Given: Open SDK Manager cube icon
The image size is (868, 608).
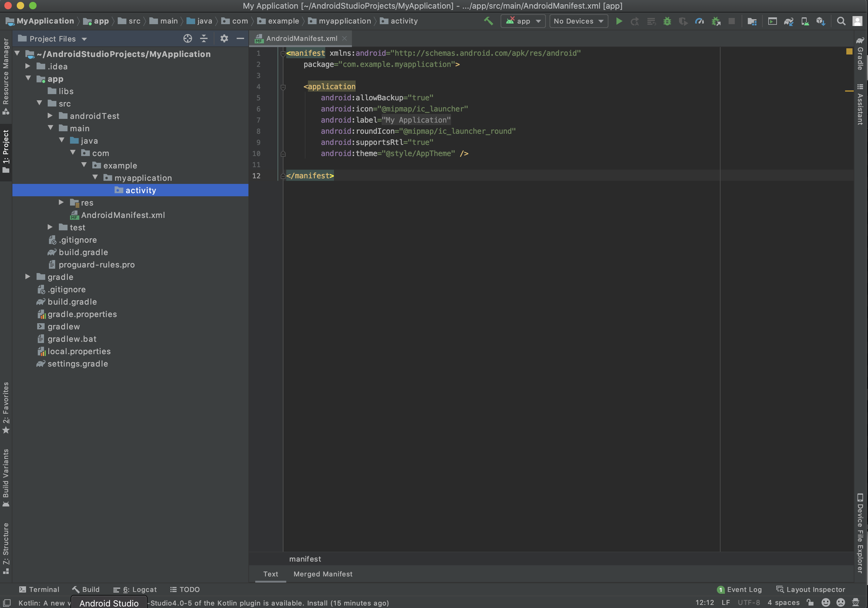Looking at the screenshot, I should pyautogui.click(x=820, y=21).
